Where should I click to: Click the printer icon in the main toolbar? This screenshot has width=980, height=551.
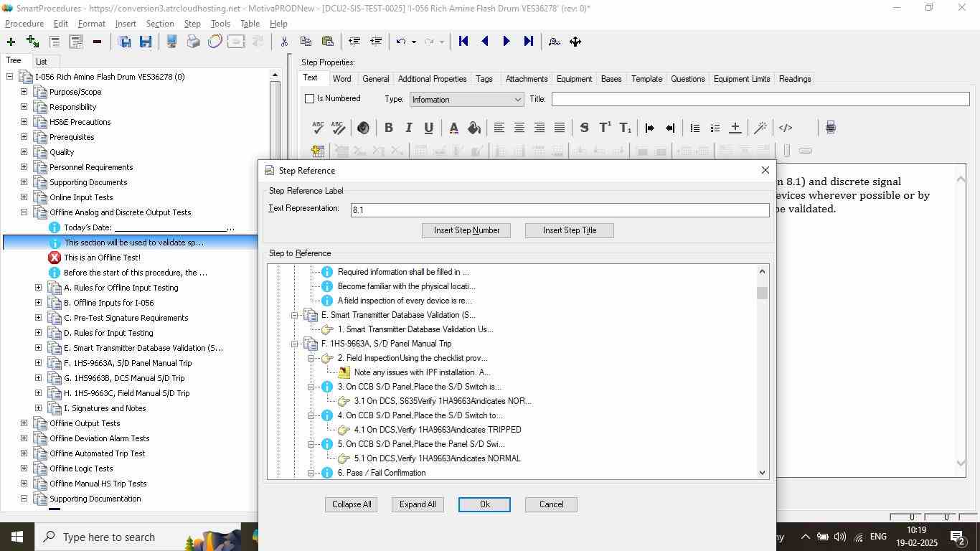click(193, 42)
